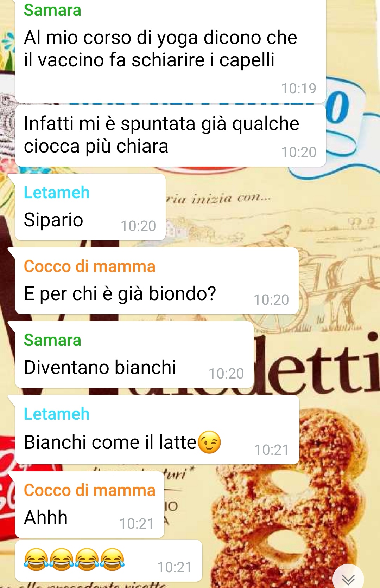Image resolution: width=380 pixels, height=588 pixels.
Task: Tap the winking emoji in Letameh's message
Action: [210, 442]
